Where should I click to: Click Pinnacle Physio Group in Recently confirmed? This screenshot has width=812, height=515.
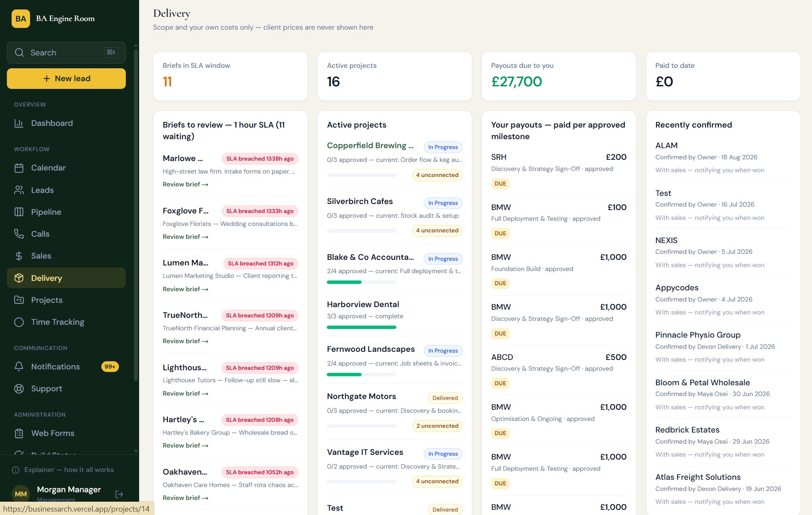click(698, 335)
